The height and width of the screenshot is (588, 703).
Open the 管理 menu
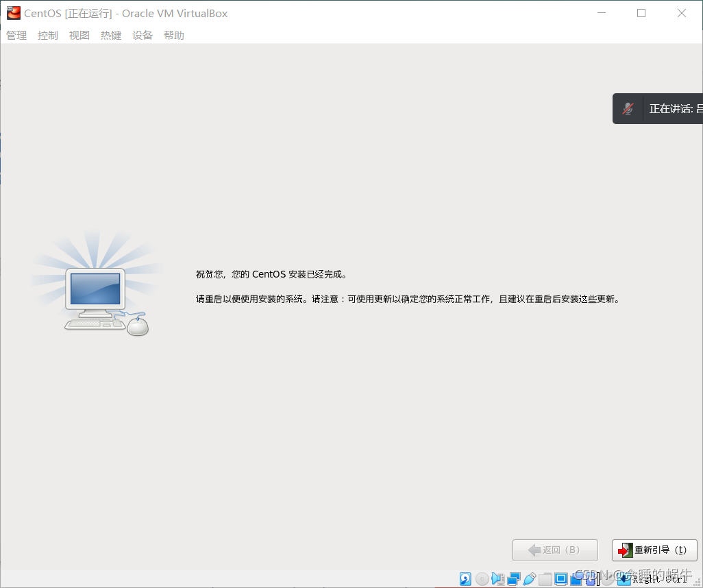[x=16, y=36]
